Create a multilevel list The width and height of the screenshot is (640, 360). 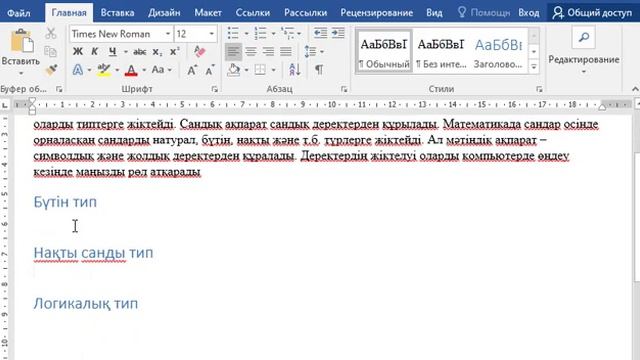pyautogui.click(x=288, y=33)
